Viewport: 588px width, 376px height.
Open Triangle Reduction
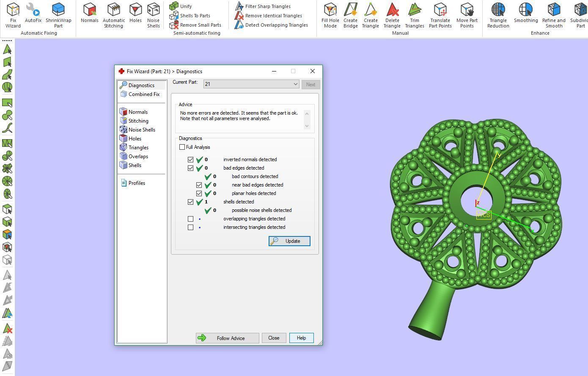(x=498, y=15)
